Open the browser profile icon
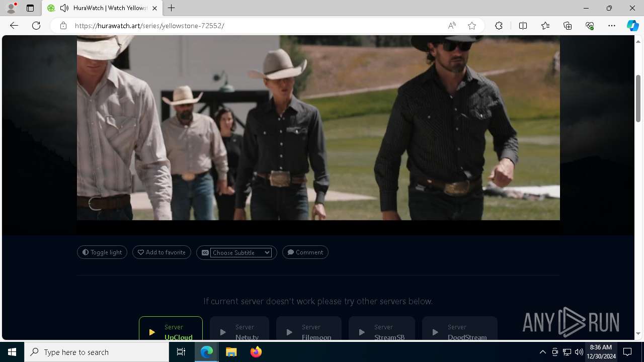This screenshot has width=644, height=362. [11, 8]
